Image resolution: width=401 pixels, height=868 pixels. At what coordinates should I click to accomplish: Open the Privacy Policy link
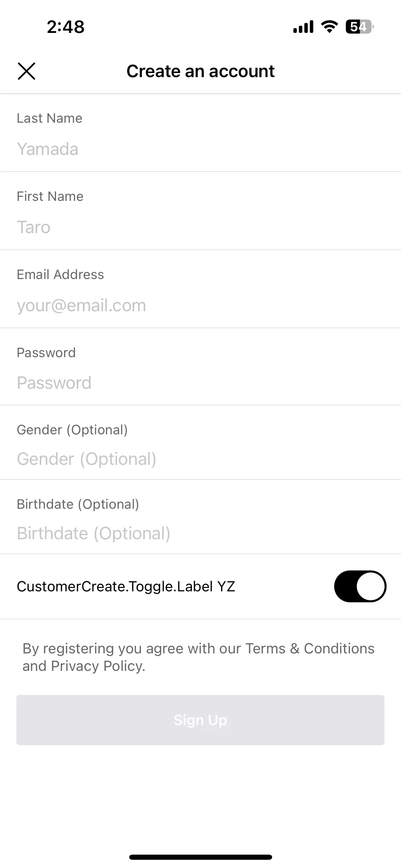(97, 666)
